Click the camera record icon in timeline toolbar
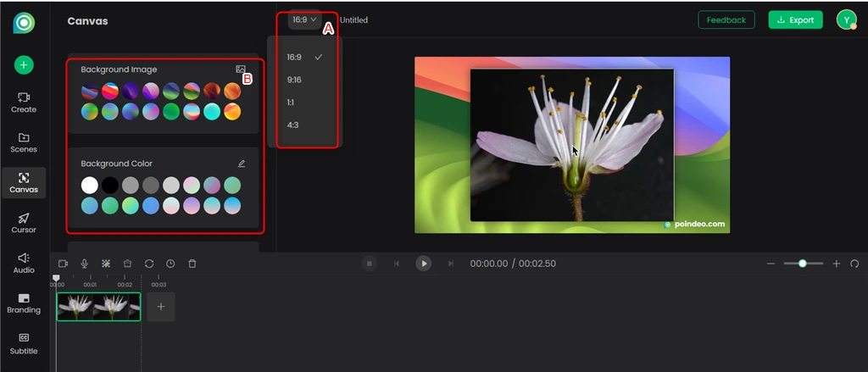The image size is (868, 372). (63, 264)
